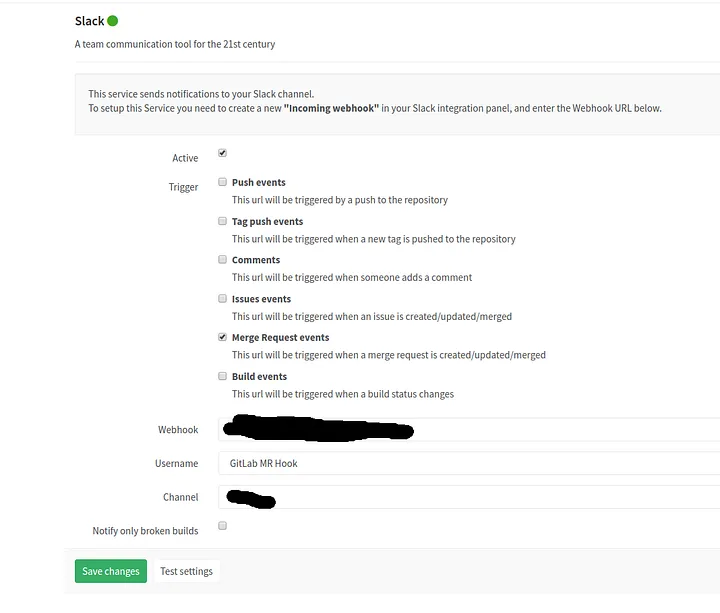Check the Issues events checkbox
The height and width of the screenshot is (613, 720).
click(222, 298)
